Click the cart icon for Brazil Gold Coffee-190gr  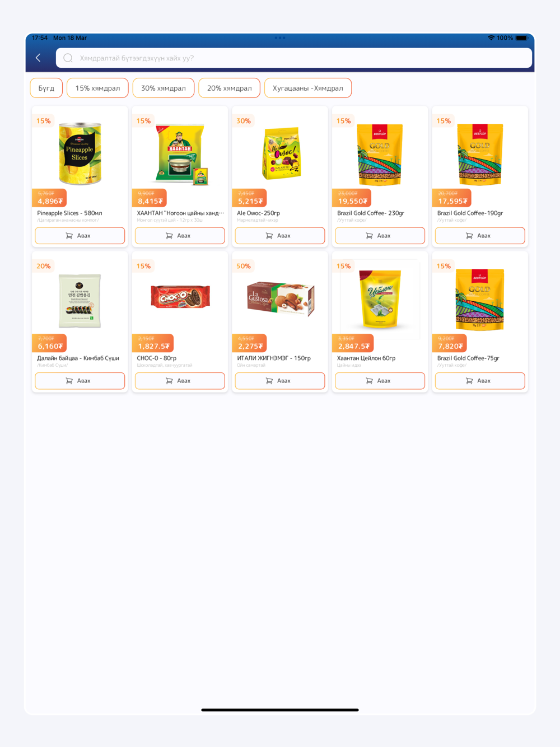pyautogui.click(x=469, y=236)
